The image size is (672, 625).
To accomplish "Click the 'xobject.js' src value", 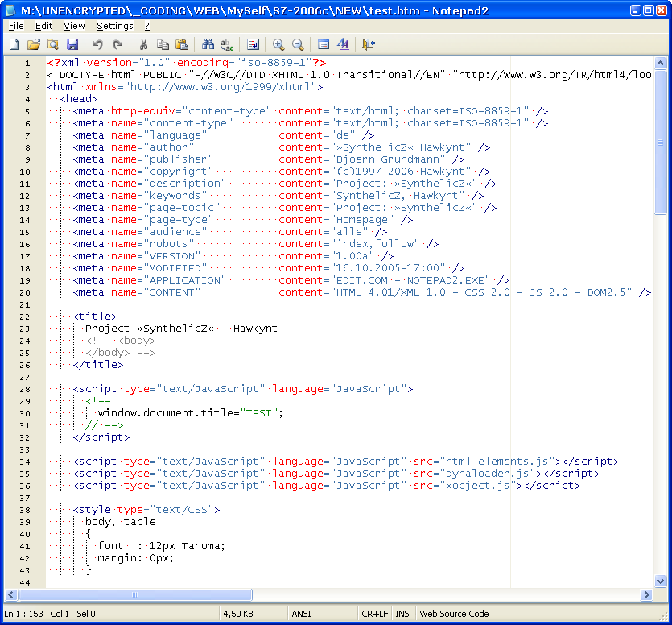I will click(478, 486).
